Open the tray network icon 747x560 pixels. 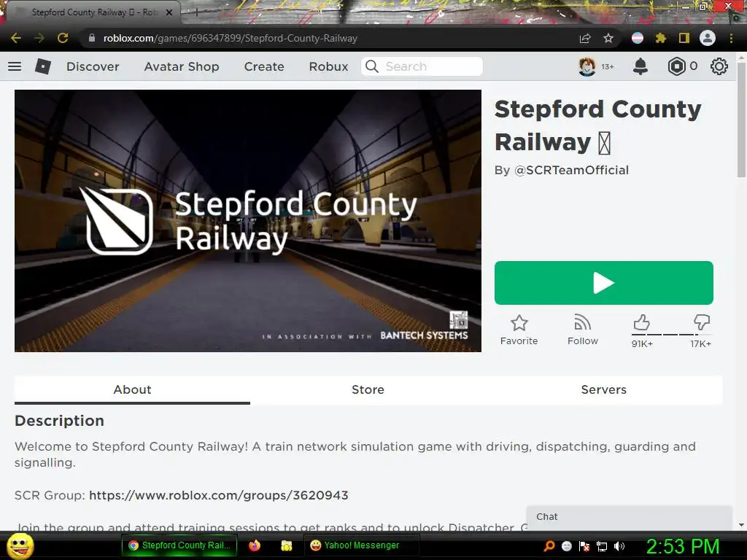[602, 546]
